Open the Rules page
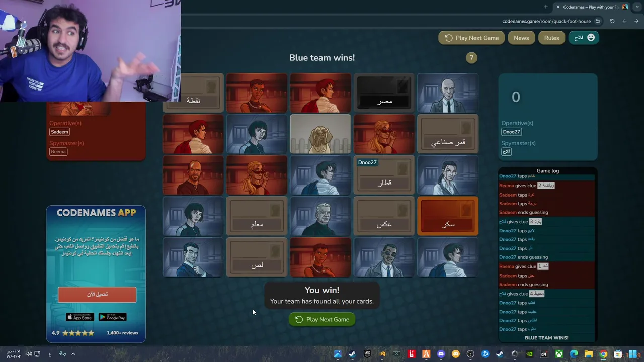 click(x=551, y=38)
